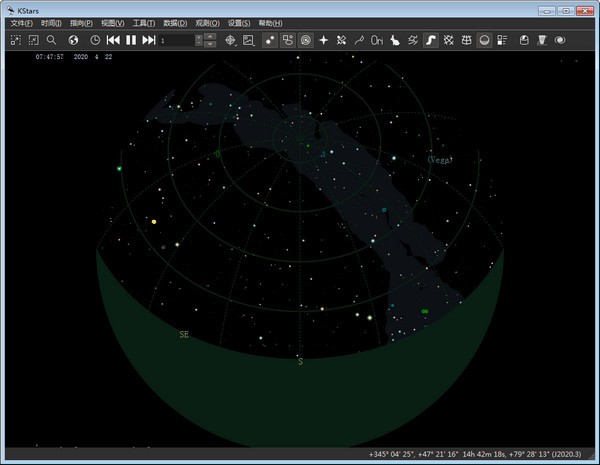Pause the simulation clock
600x465 pixels.
(131, 40)
